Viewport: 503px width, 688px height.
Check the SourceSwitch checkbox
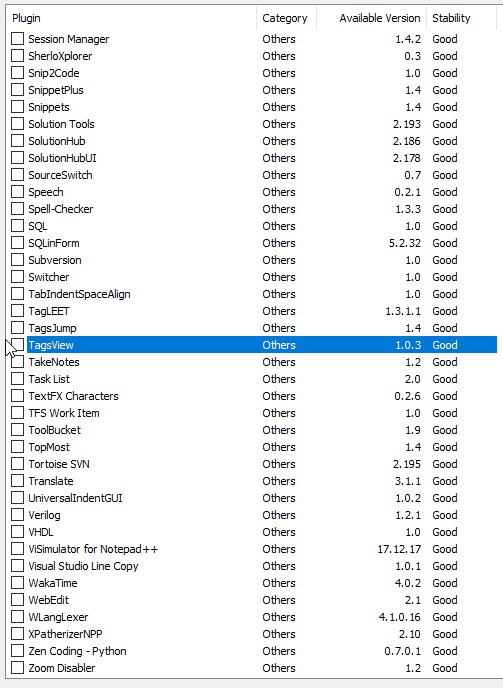click(x=18, y=175)
